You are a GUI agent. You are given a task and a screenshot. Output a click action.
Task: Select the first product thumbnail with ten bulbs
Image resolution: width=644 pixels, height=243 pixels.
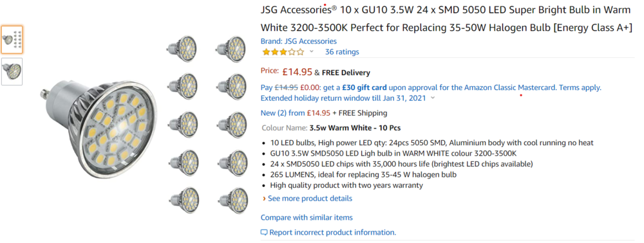click(12, 40)
